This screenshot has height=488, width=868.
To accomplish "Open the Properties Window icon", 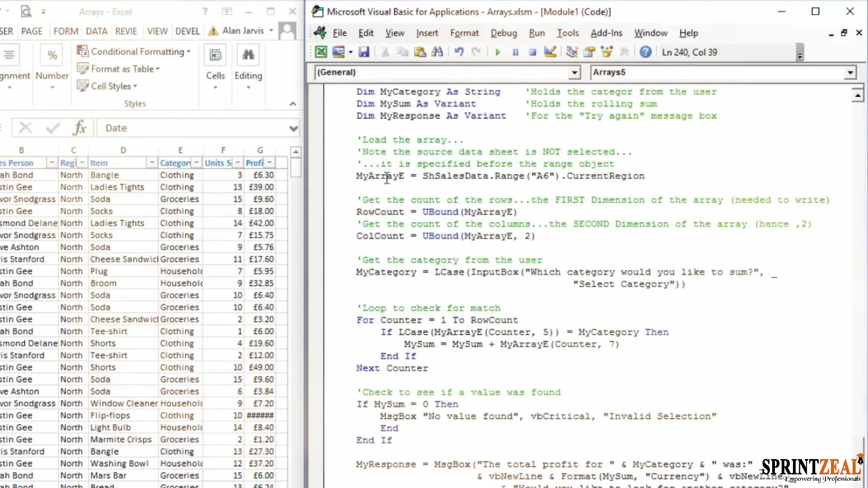I will 589,52.
